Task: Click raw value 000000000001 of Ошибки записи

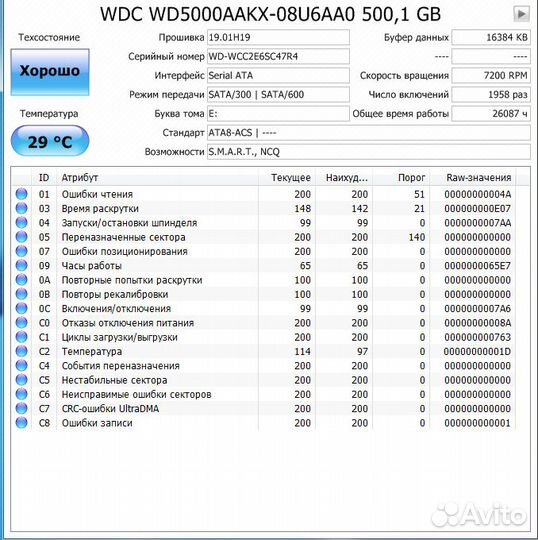Action: (478, 423)
